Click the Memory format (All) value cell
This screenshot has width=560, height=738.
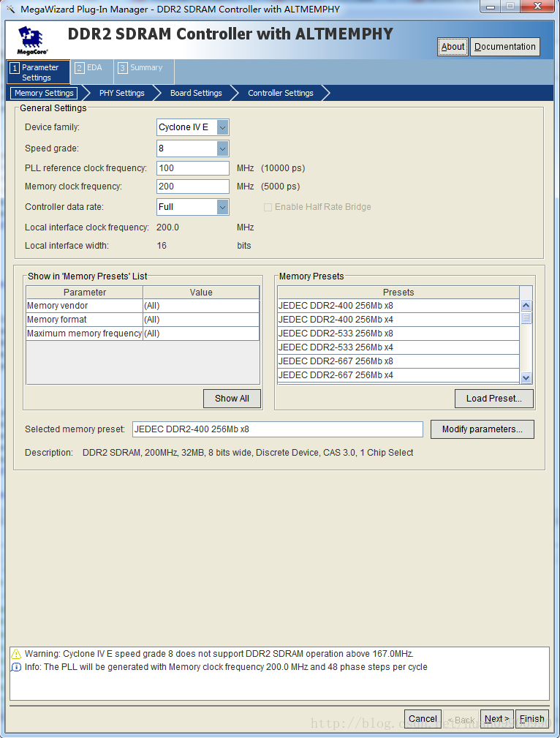(201, 320)
